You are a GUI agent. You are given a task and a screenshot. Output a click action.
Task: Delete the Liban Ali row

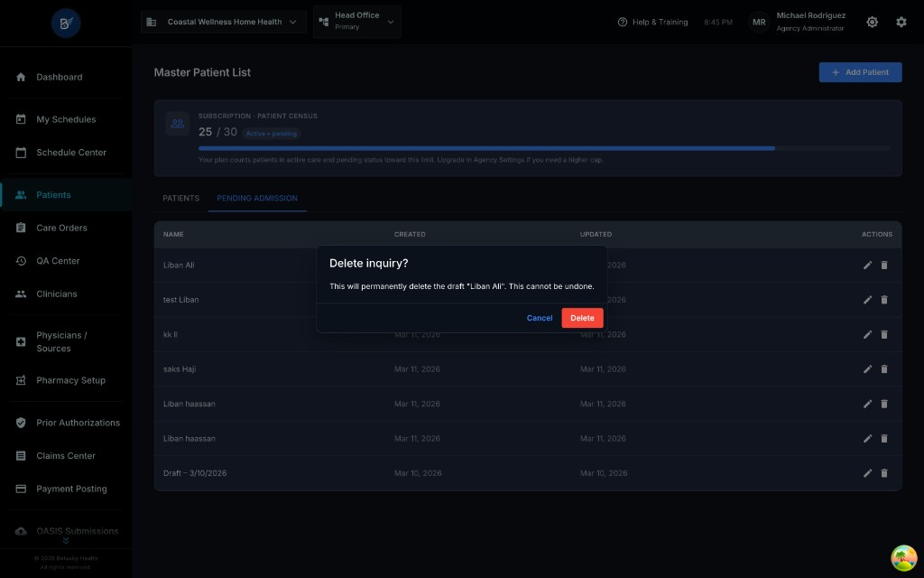[x=884, y=265]
